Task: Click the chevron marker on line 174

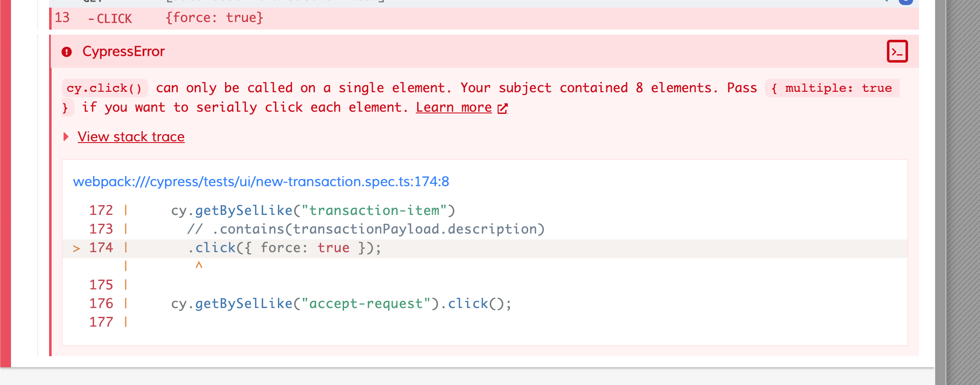Action: pyautogui.click(x=76, y=248)
